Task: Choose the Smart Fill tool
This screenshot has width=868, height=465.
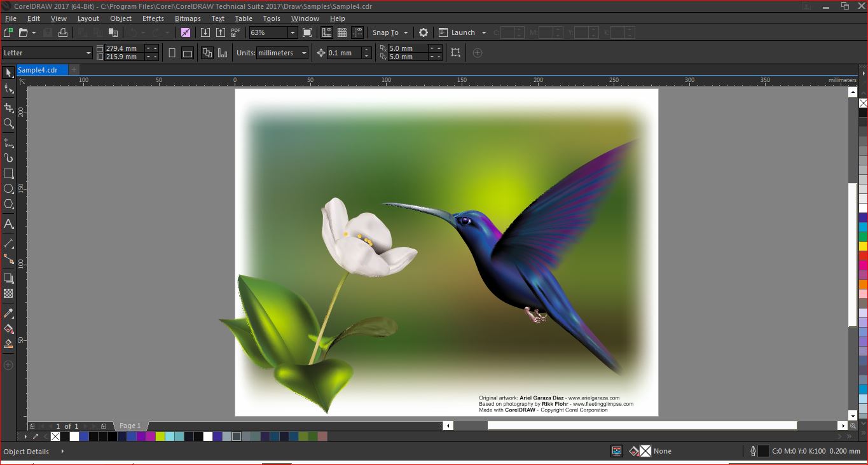Action: point(8,344)
